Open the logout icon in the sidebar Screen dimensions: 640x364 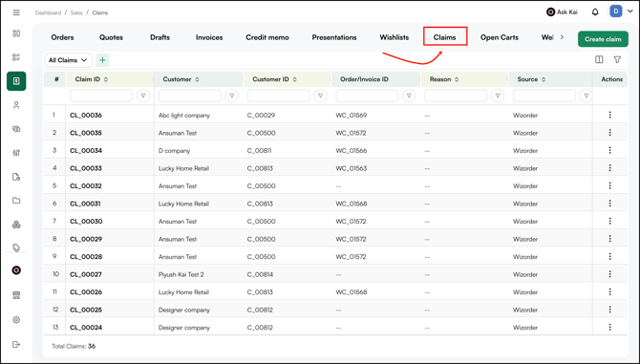point(16,344)
